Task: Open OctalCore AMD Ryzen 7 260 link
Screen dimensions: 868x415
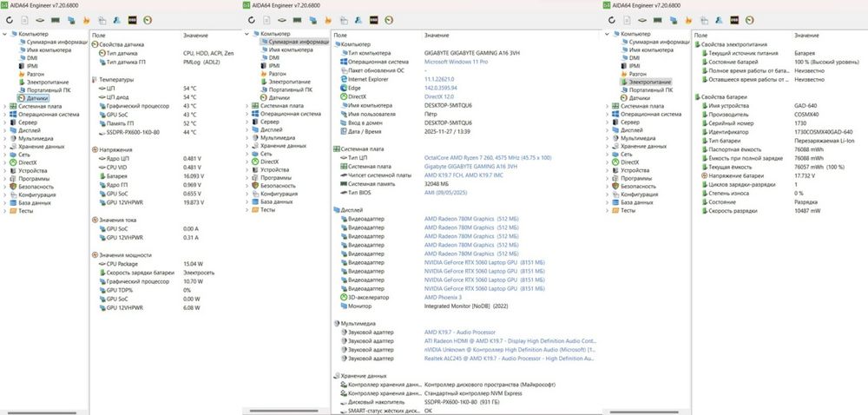Action: [x=488, y=158]
